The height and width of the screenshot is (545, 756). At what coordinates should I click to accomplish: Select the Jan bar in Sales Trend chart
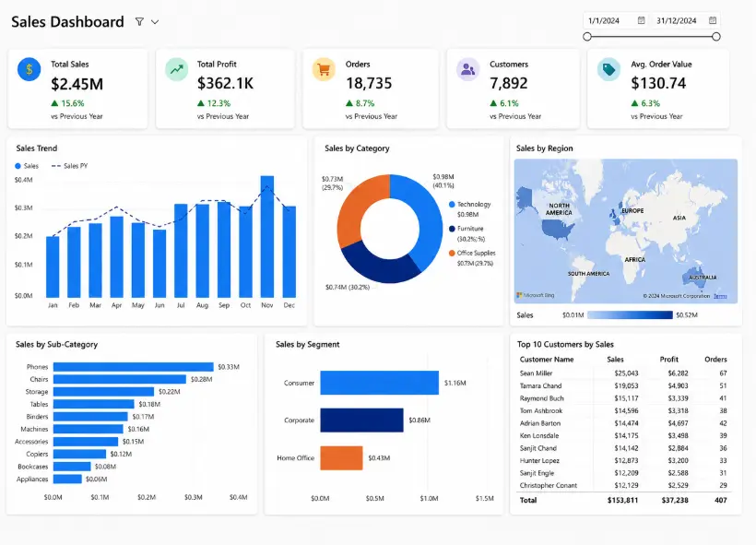point(53,267)
